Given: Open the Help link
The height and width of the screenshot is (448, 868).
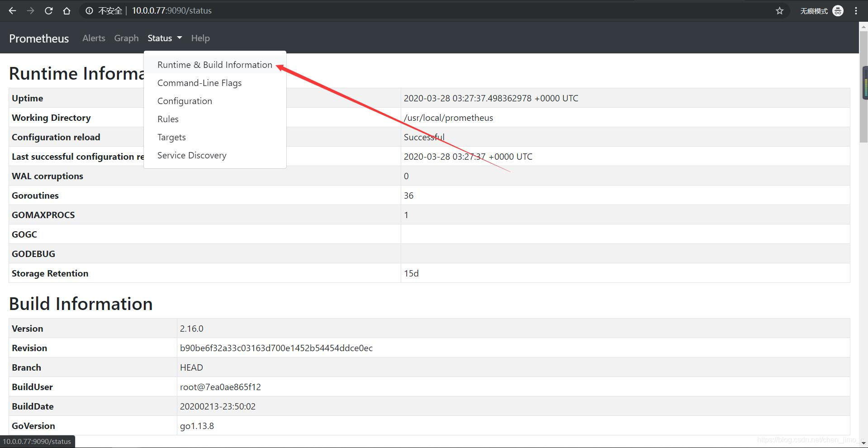Looking at the screenshot, I should click(200, 38).
